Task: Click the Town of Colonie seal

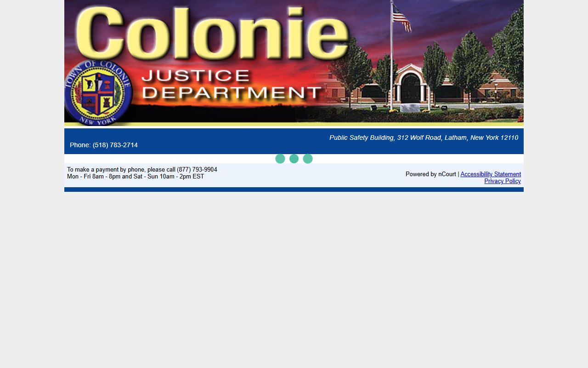Action: [98, 92]
